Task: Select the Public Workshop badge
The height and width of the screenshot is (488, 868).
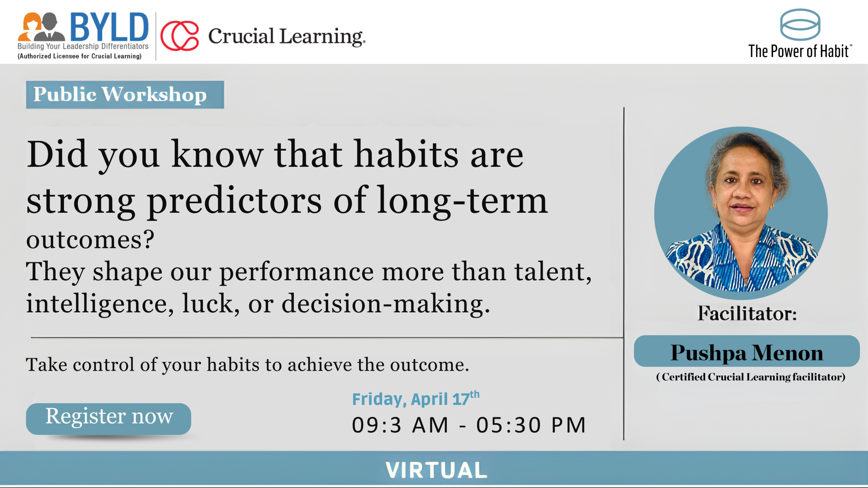Action: point(125,95)
